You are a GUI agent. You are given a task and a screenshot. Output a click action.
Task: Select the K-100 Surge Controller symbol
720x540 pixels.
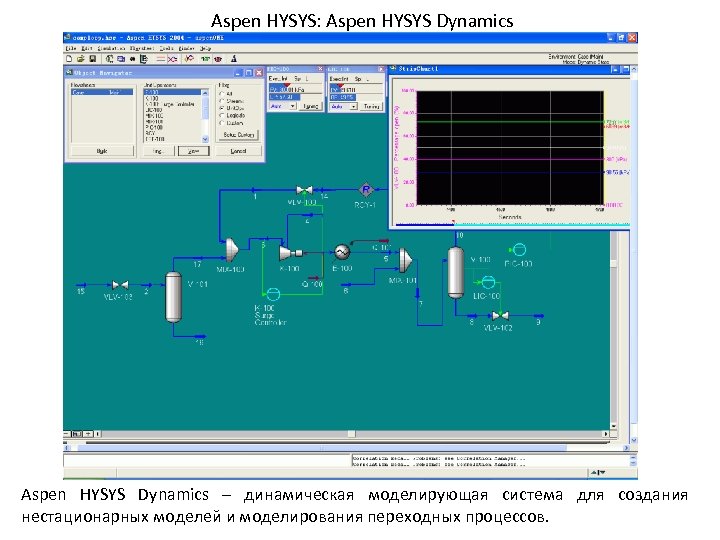coord(273,293)
